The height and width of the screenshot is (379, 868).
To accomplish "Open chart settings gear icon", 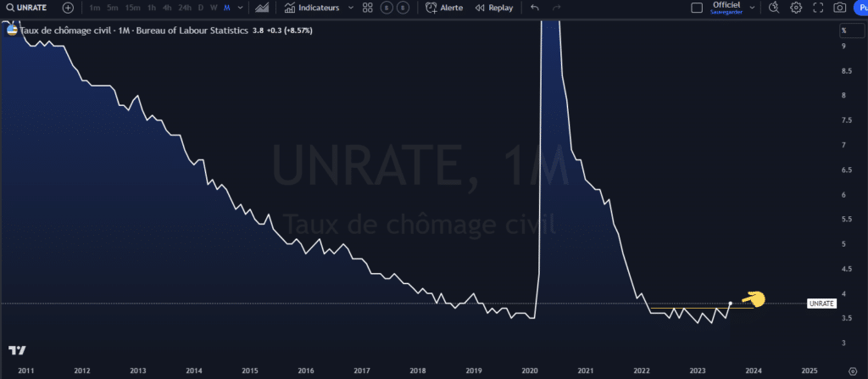I will coord(796,8).
